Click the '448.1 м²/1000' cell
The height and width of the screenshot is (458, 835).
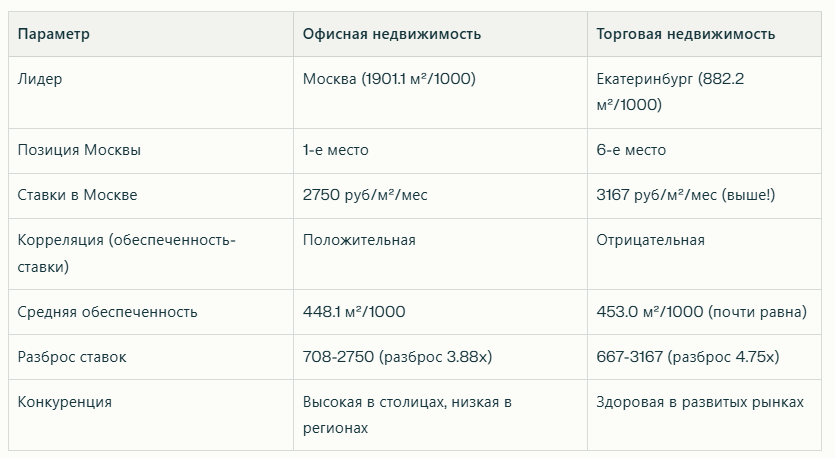tap(354, 312)
